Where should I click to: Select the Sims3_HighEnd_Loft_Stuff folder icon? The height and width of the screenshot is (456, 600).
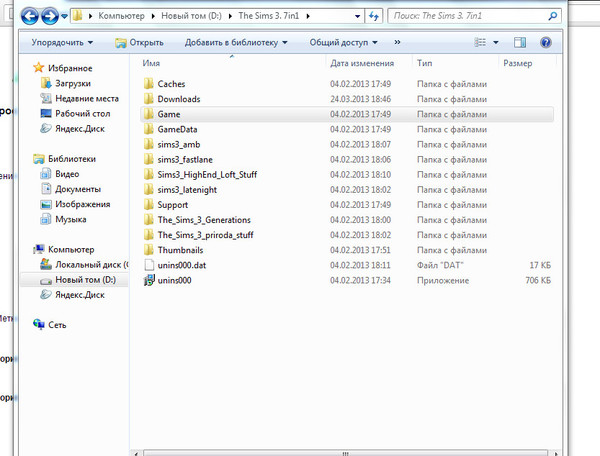[x=148, y=174]
